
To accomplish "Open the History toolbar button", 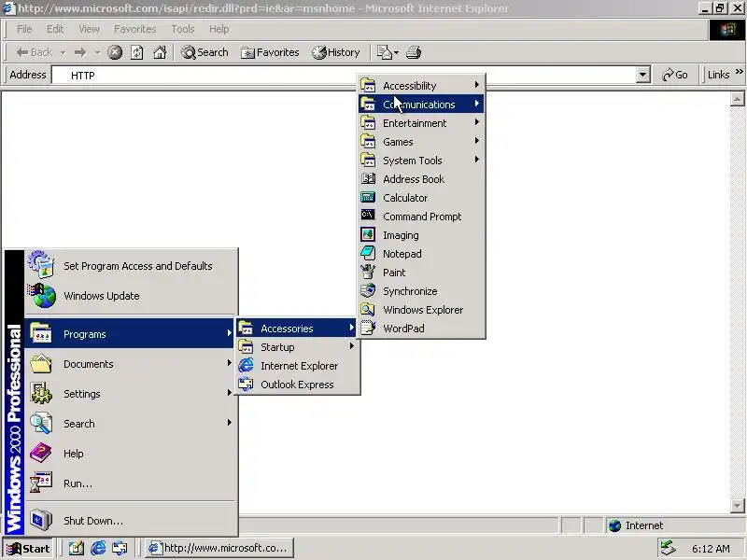I will point(336,52).
